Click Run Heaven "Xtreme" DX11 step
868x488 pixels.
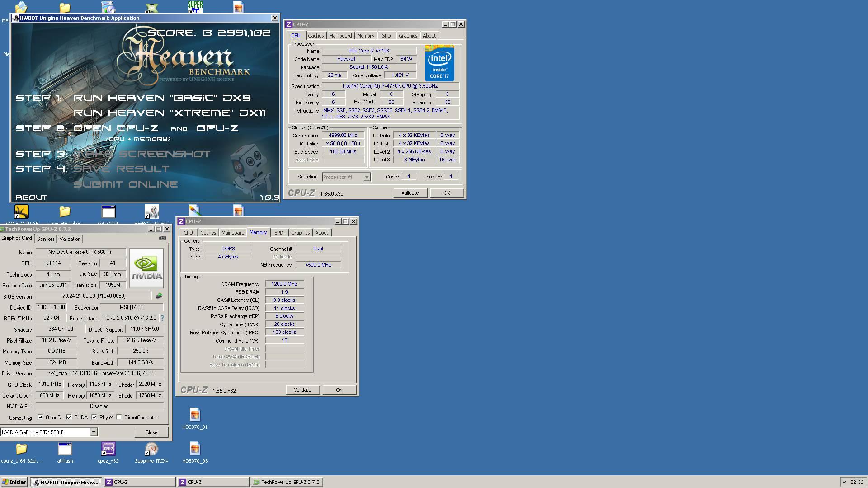click(170, 113)
